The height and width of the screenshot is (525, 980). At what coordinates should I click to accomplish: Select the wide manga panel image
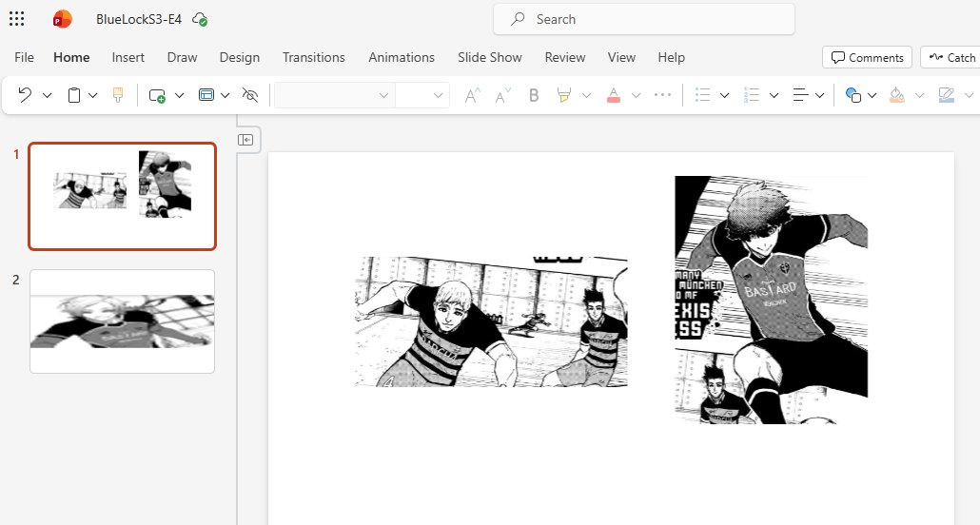pyautogui.click(x=491, y=321)
